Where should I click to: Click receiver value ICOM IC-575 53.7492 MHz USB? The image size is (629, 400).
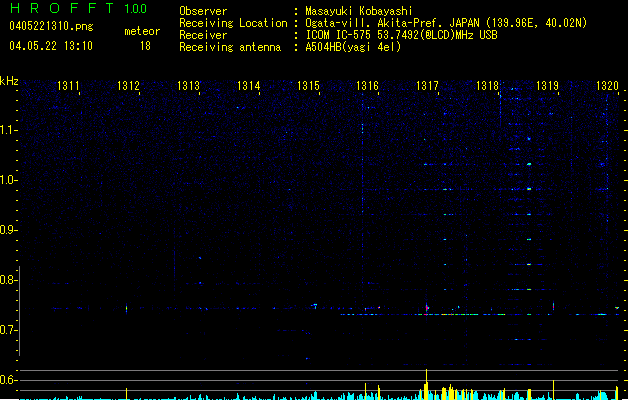[x=401, y=35]
